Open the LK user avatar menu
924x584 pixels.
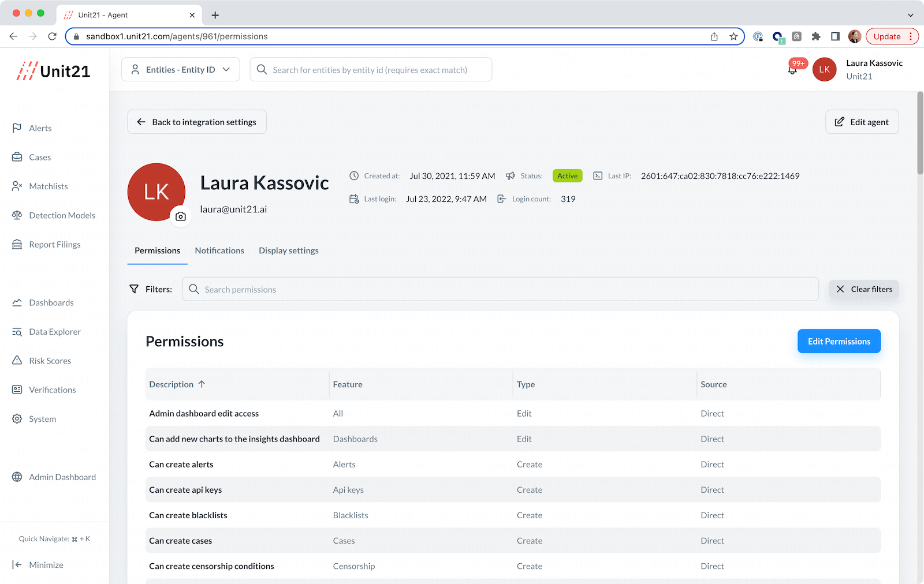coord(824,69)
